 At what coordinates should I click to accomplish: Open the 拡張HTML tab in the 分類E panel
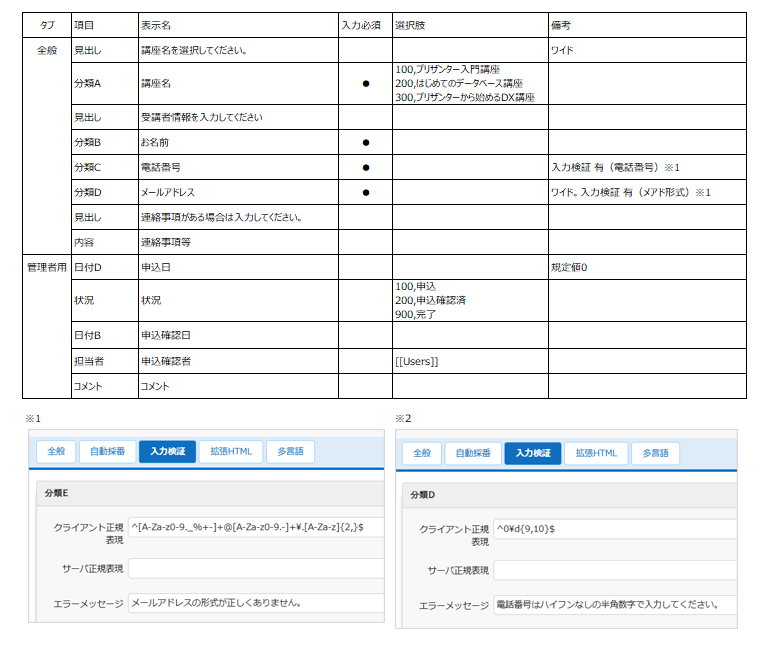[231, 452]
